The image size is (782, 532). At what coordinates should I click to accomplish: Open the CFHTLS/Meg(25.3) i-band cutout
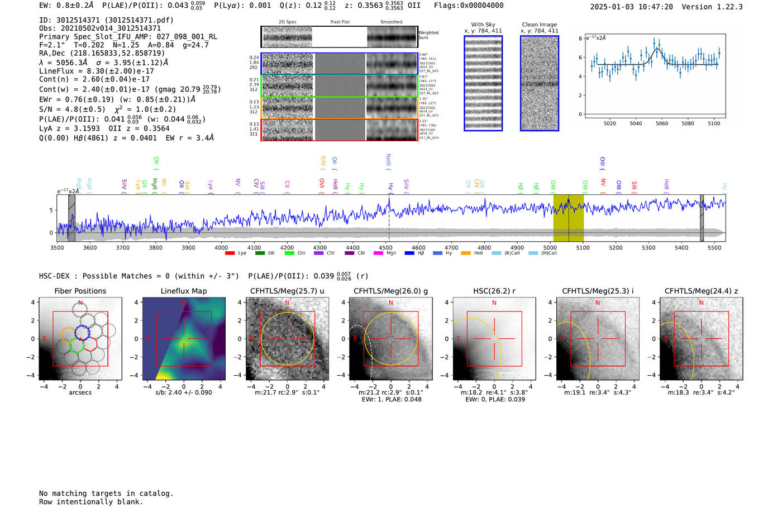click(x=598, y=339)
